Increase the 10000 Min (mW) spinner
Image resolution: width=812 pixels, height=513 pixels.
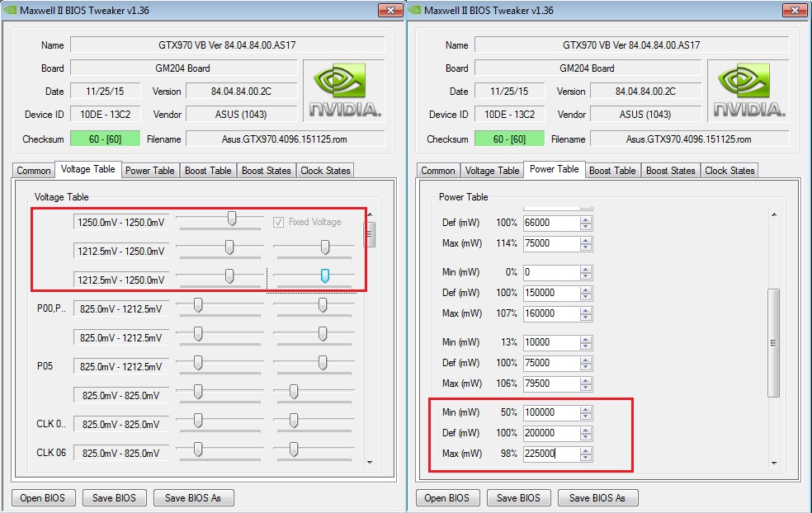pos(586,340)
